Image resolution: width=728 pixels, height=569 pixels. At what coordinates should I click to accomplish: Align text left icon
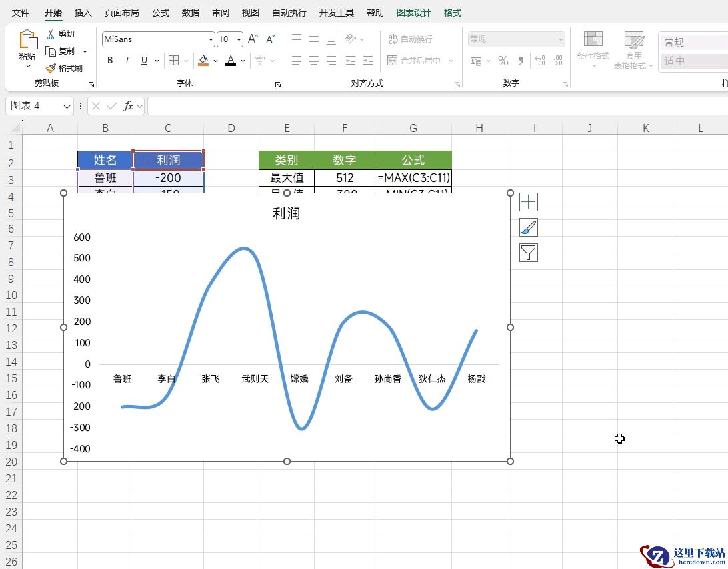click(297, 61)
